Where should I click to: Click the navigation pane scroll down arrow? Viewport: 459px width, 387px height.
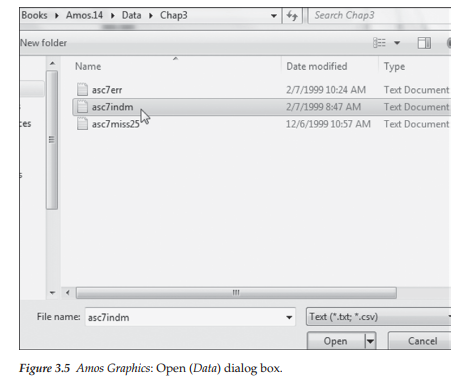(x=52, y=293)
